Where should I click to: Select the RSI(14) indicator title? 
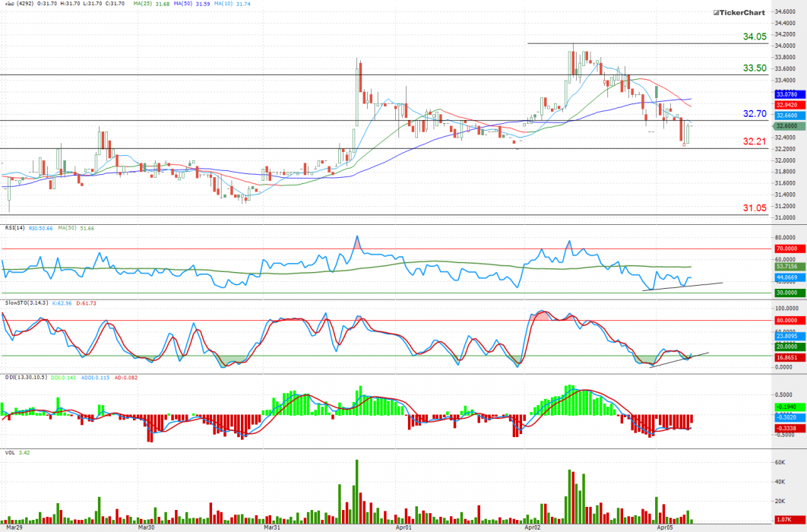[x=14, y=226]
